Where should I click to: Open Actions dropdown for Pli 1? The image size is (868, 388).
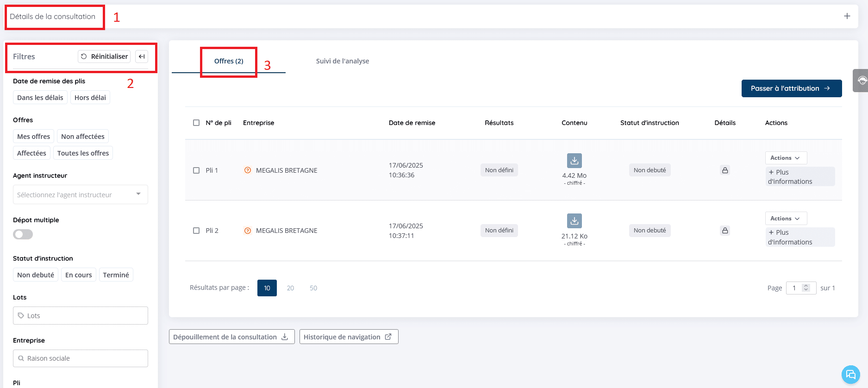tap(786, 158)
